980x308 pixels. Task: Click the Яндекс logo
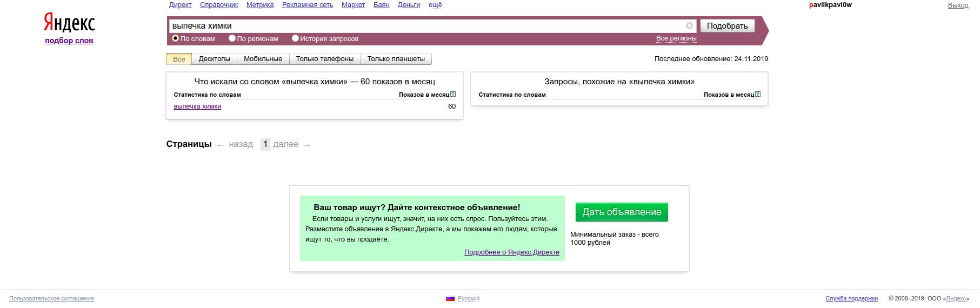[69, 23]
